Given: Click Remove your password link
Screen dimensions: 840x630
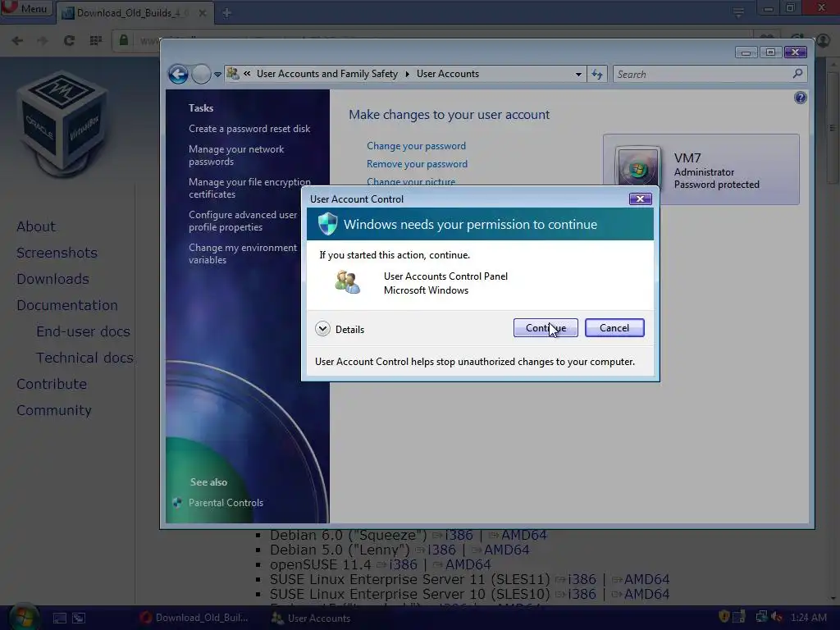Looking at the screenshot, I should pos(417,164).
